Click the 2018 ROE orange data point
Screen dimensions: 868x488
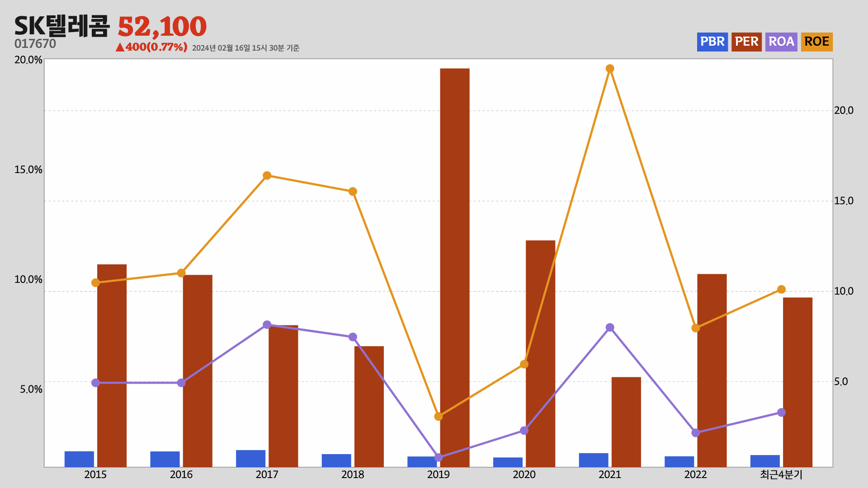coord(353,192)
